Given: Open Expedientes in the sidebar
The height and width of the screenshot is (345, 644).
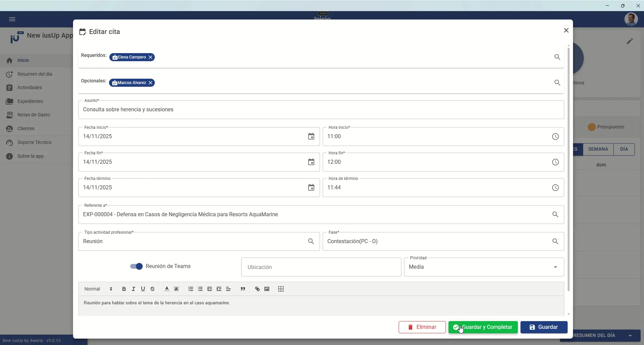Looking at the screenshot, I should (30, 101).
